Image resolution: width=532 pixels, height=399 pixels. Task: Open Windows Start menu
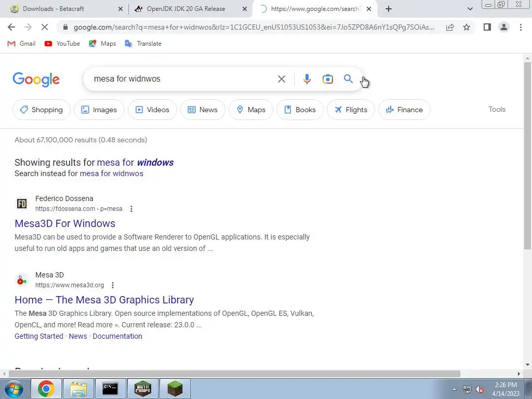tap(14, 389)
